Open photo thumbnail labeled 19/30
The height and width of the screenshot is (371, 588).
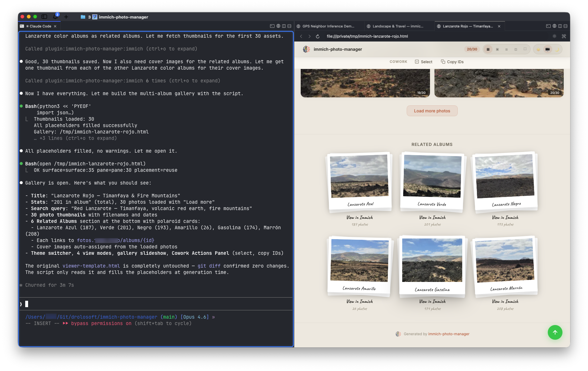pos(365,83)
